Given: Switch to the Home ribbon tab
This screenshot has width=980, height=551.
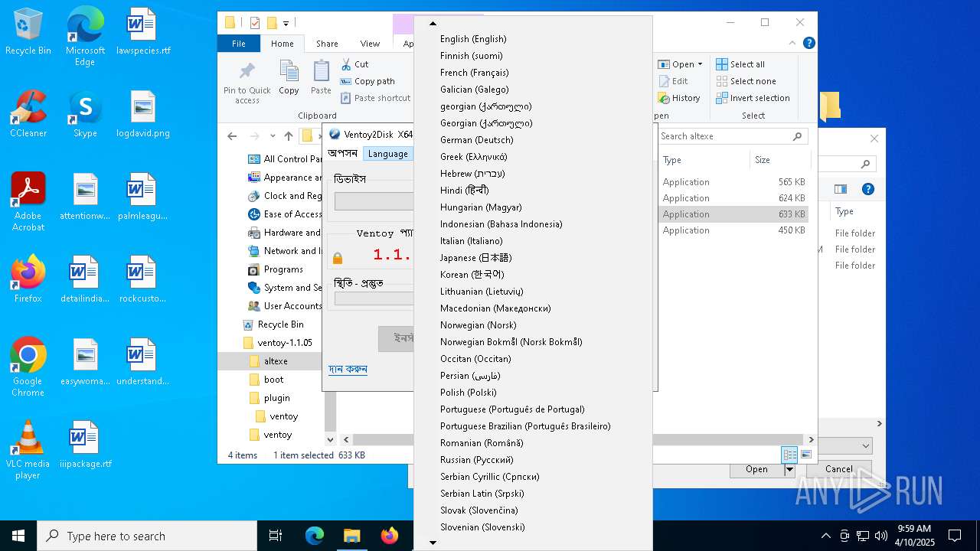Looking at the screenshot, I should pos(282,44).
